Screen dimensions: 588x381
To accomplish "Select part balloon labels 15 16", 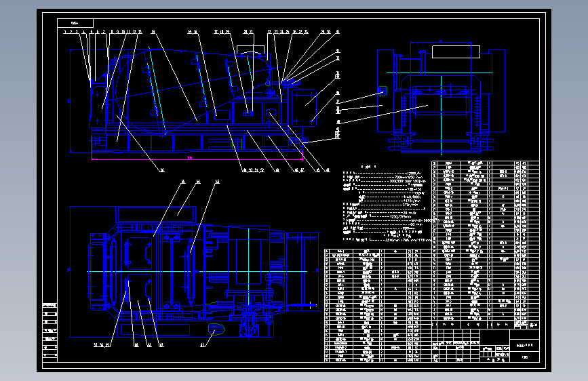I will pyautogui.click(x=193, y=32).
